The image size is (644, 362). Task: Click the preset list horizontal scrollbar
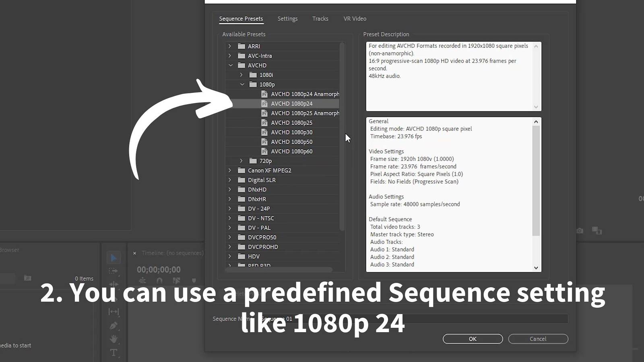click(279, 269)
